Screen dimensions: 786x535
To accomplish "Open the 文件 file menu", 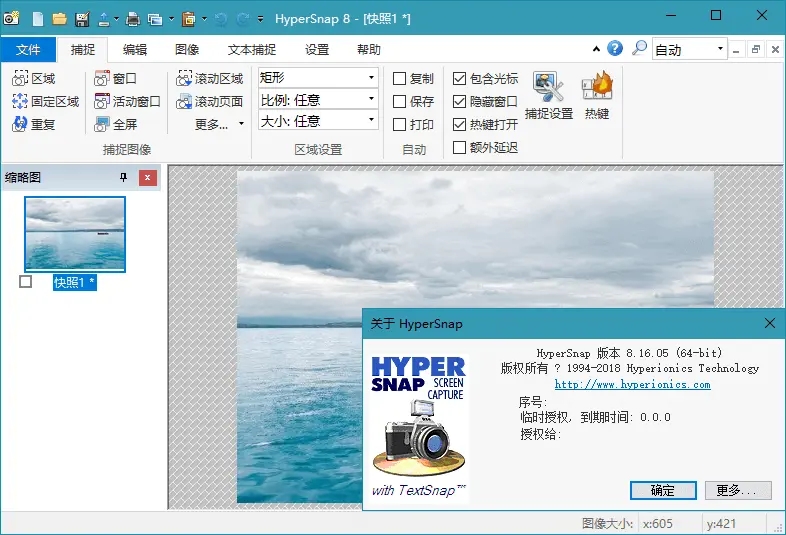I will 28,49.
